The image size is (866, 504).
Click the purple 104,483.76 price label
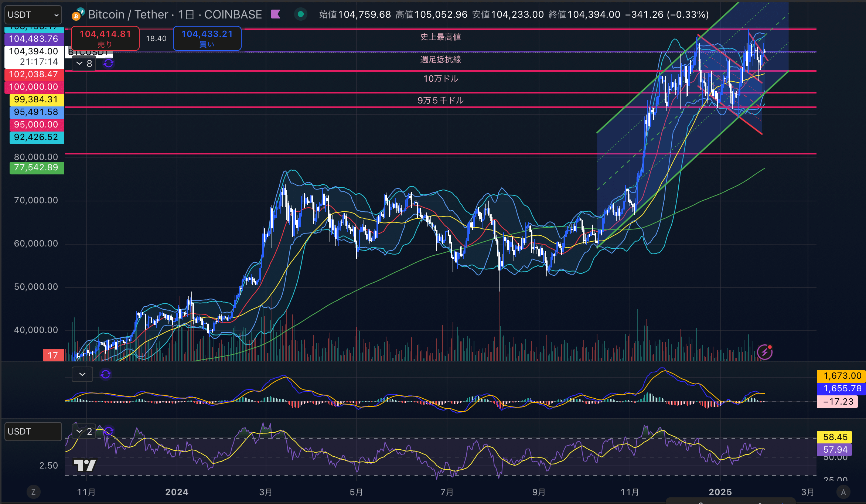[34, 39]
